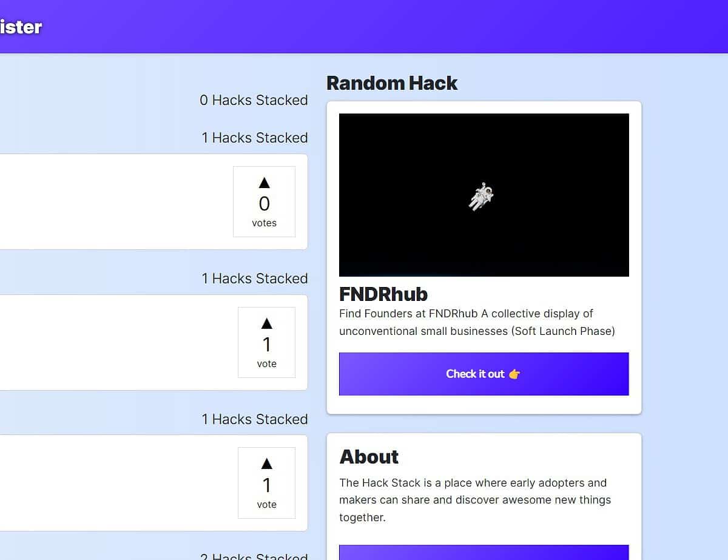Click the About section heading
The height and width of the screenshot is (560, 728).
click(x=369, y=457)
